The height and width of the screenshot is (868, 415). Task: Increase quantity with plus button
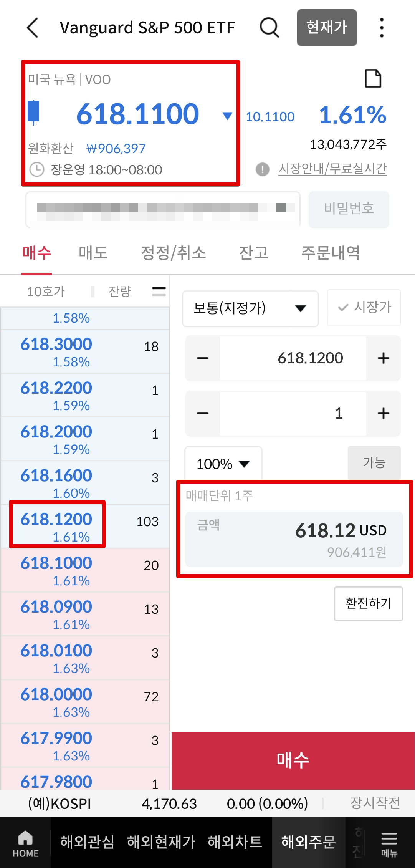tap(383, 414)
